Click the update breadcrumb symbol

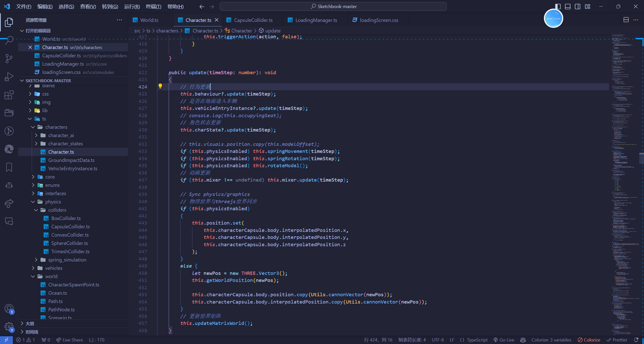pyautogui.click(x=273, y=31)
